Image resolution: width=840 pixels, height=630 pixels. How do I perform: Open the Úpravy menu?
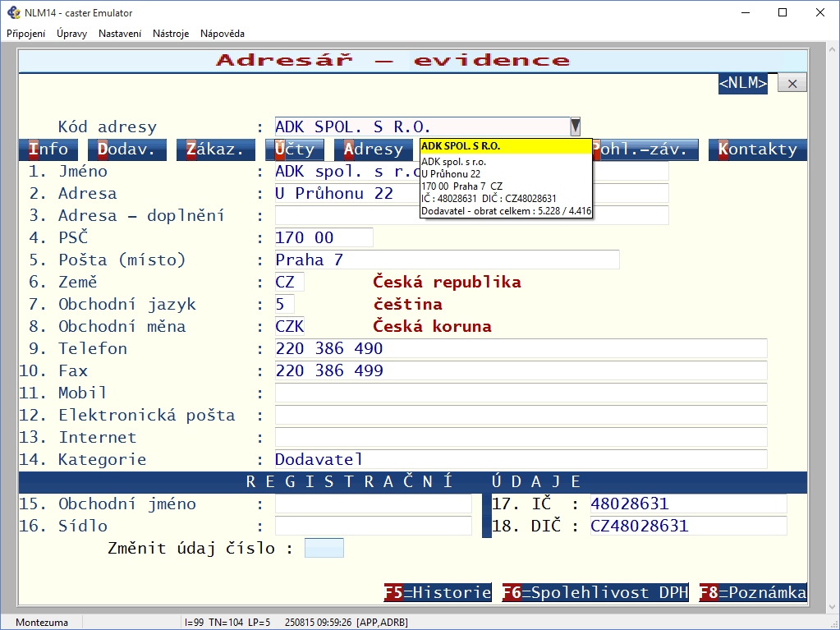[71, 33]
